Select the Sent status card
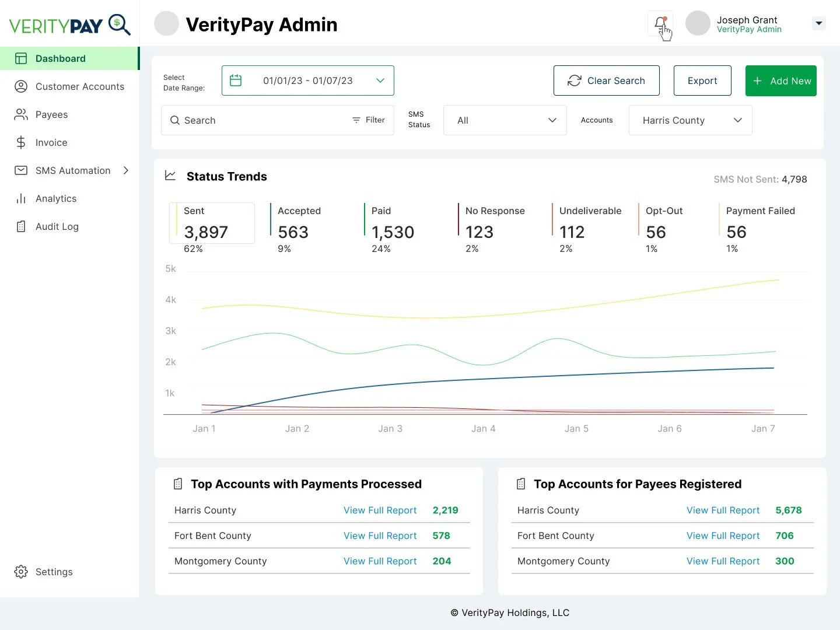Image resolution: width=840 pixels, height=630 pixels. point(211,223)
